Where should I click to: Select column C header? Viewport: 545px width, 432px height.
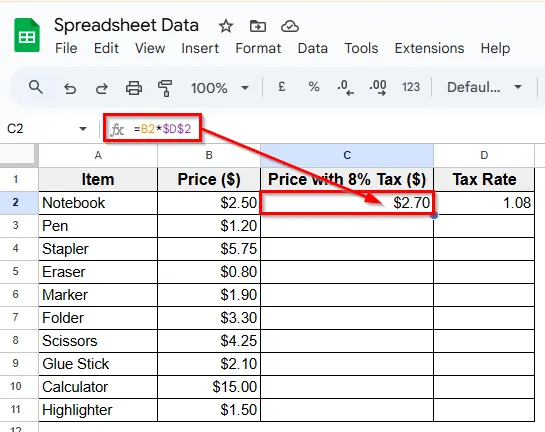click(x=347, y=155)
